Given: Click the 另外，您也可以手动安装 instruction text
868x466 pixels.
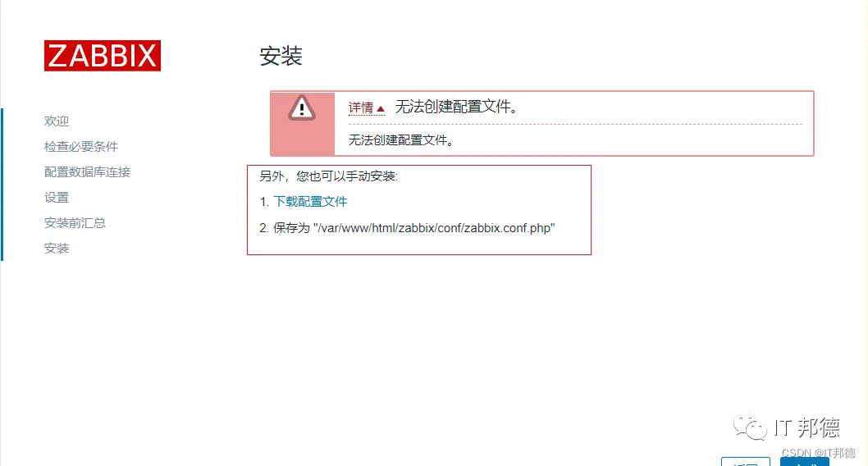Looking at the screenshot, I should coord(329,176).
